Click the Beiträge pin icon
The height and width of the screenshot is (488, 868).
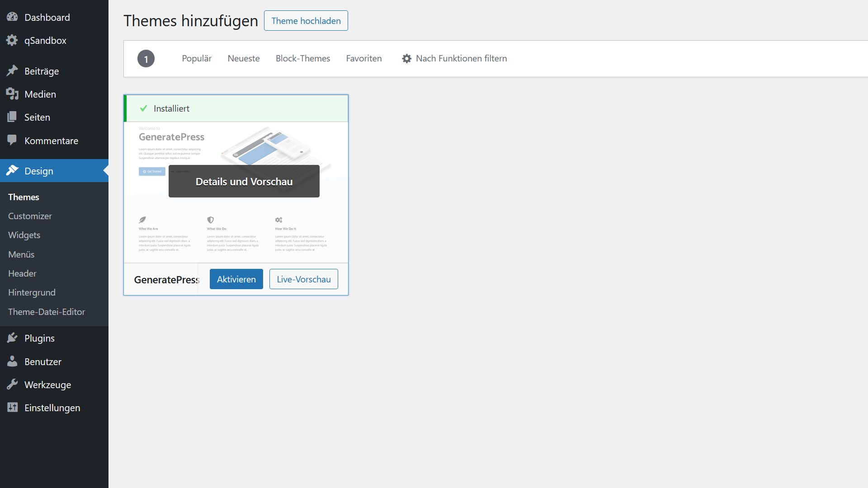[x=12, y=71]
